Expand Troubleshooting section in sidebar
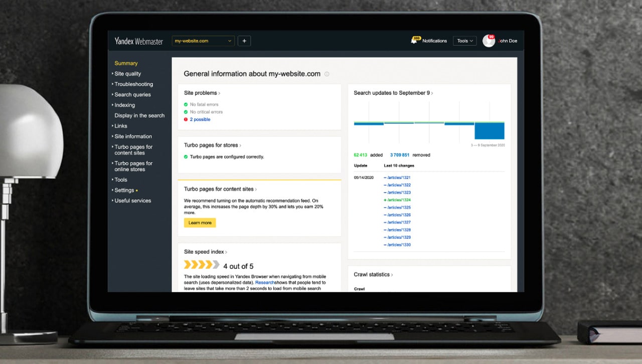642x364 pixels. [x=133, y=84]
